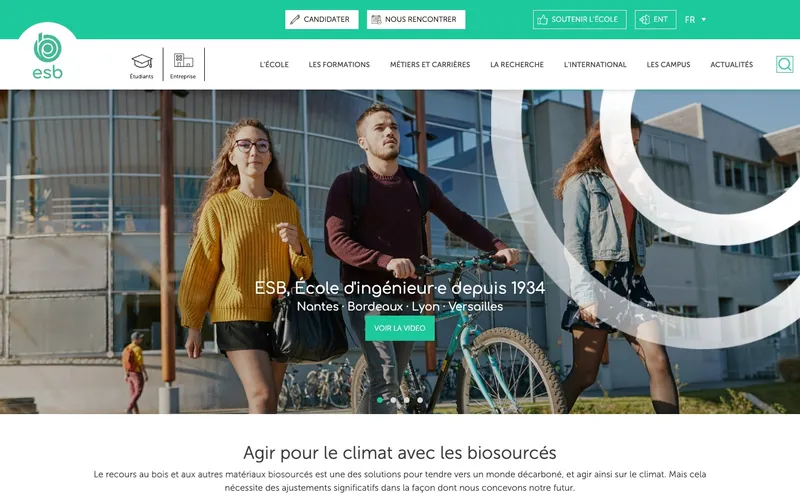800x498 pixels.
Task: Click the thumbs-up icon on Soutenir l'école
Action: pyautogui.click(x=542, y=19)
